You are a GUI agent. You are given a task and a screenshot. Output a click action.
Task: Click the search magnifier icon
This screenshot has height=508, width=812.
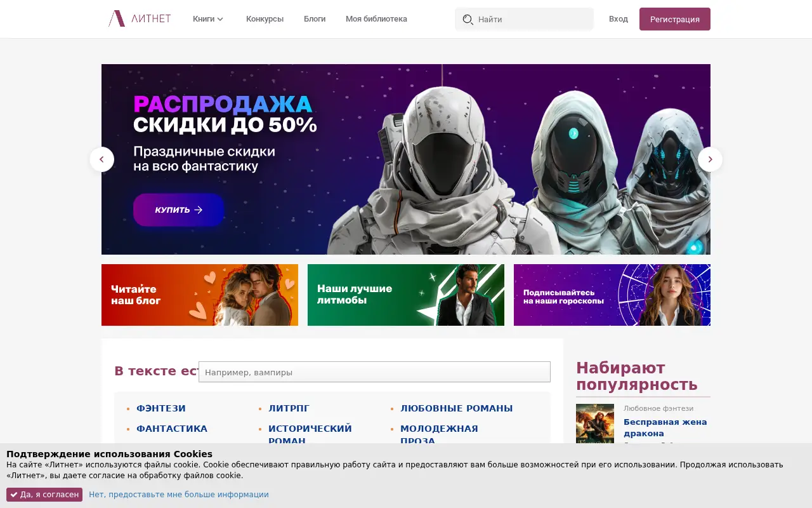468,19
